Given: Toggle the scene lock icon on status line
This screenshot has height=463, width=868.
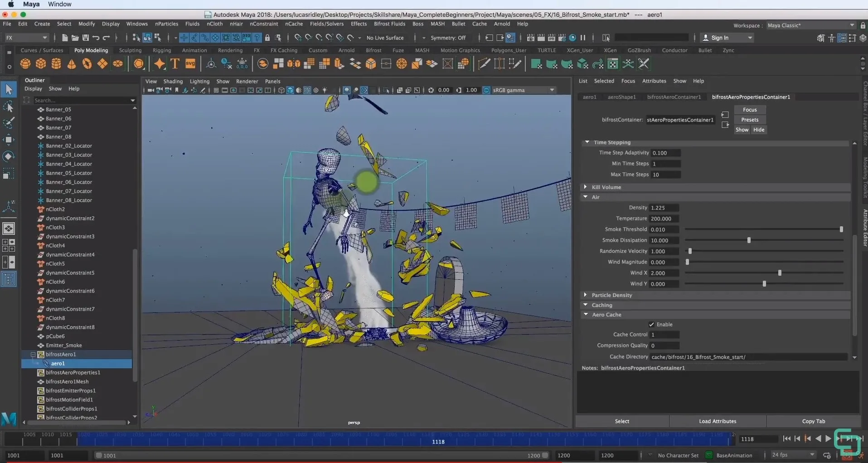Looking at the screenshot, I should point(267,38).
